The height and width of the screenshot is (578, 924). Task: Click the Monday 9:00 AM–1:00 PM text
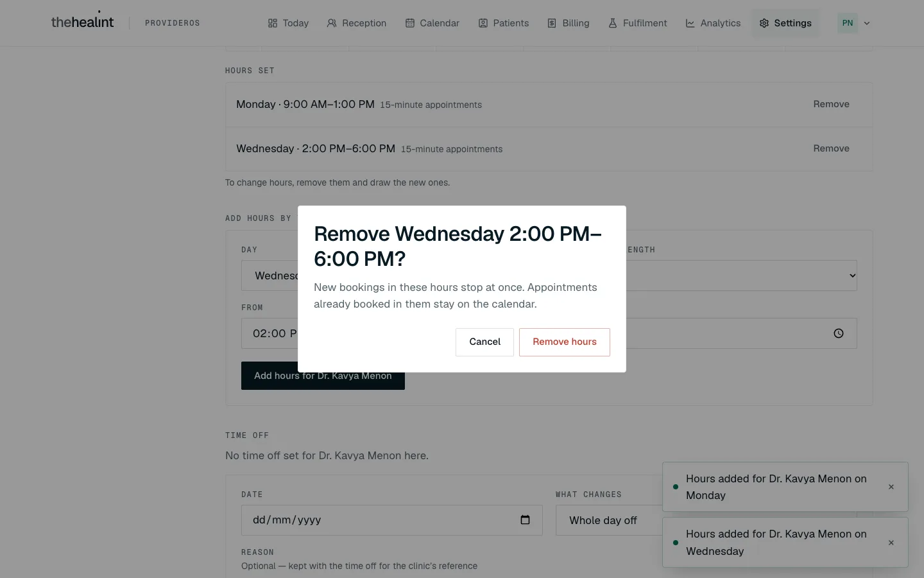pos(305,104)
